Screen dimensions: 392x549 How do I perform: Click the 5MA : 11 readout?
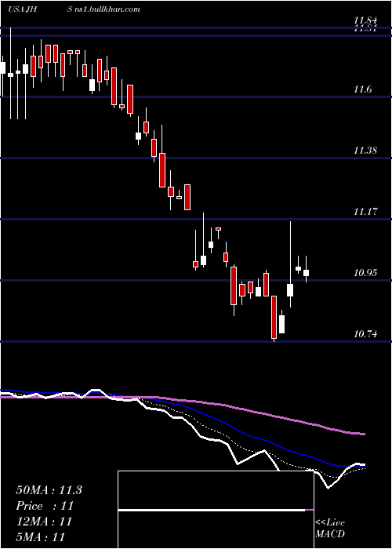tap(40, 536)
